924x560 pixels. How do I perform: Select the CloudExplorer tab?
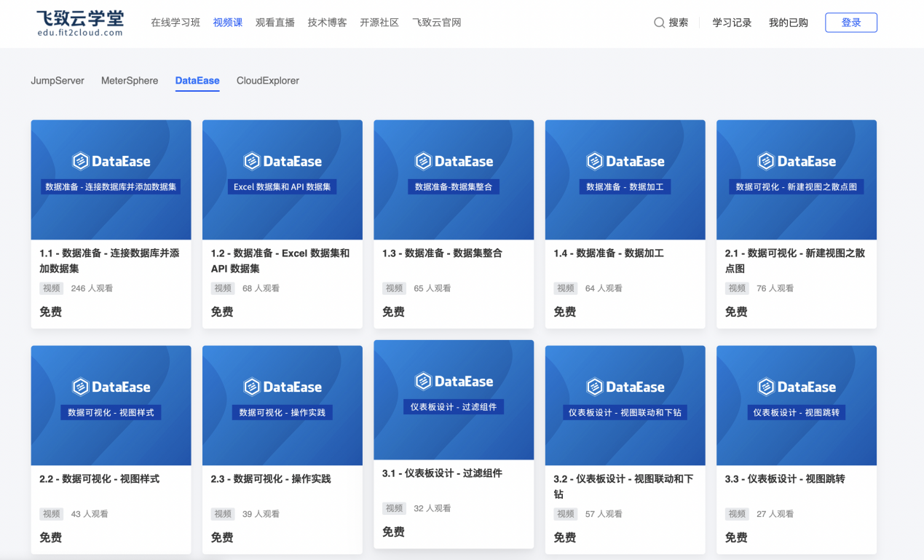(268, 81)
